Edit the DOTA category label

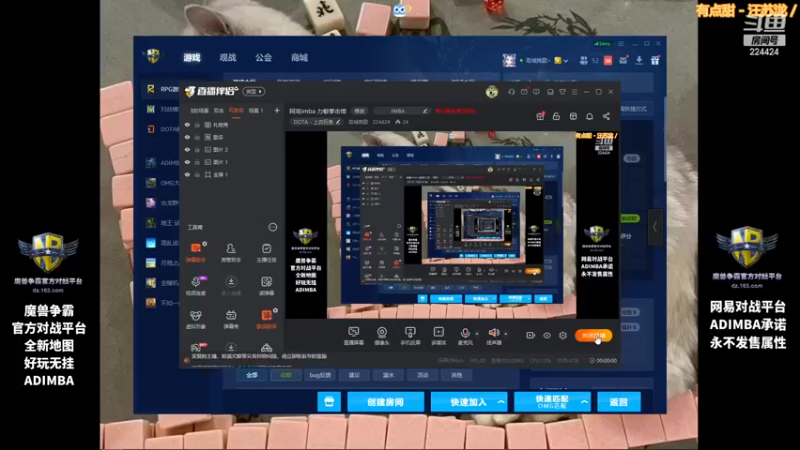(x=317, y=122)
